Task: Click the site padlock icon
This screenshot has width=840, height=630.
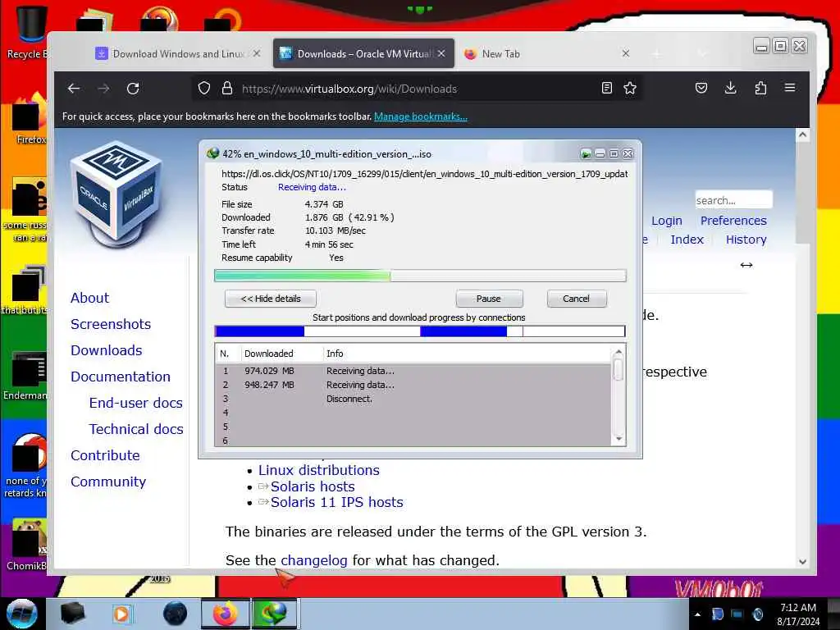Action: pyautogui.click(x=227, y=89)
